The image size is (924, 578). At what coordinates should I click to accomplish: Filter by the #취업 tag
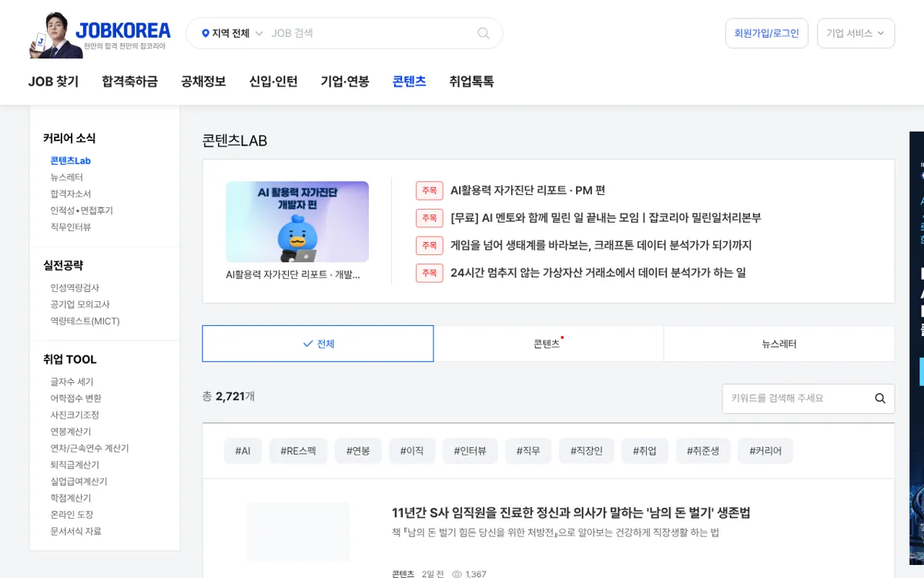tap(644, 451)
